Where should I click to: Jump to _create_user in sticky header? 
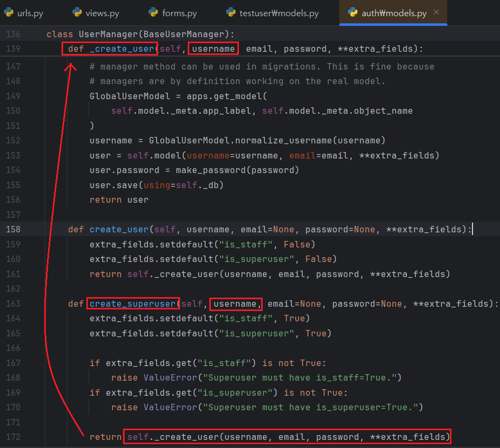tap(122, 49)
